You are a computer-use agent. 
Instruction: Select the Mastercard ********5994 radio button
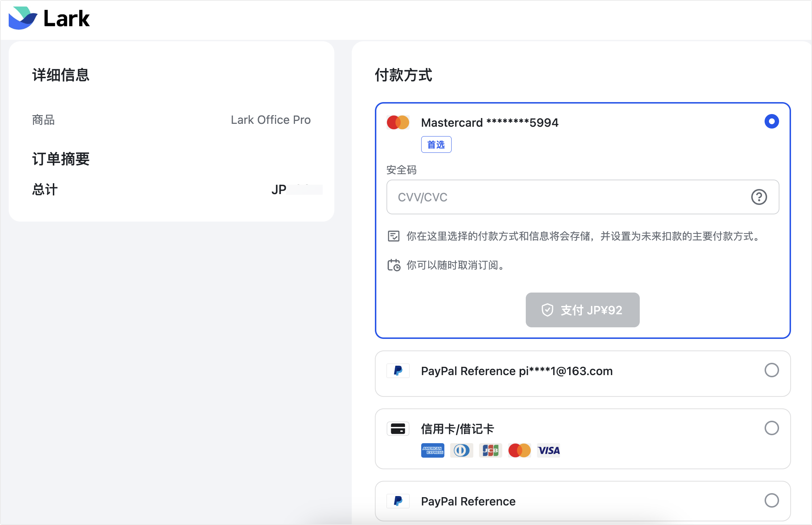pyautogui.click(x=771, y=121)
